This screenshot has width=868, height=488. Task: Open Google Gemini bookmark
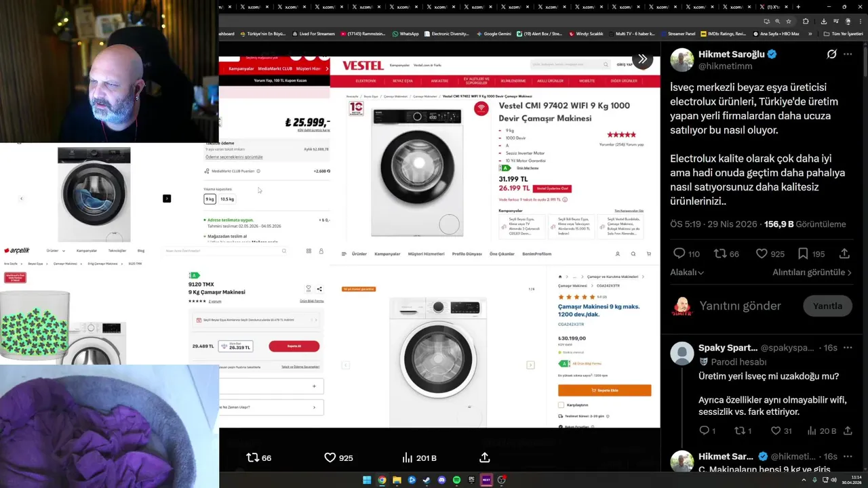coord(494,33)
